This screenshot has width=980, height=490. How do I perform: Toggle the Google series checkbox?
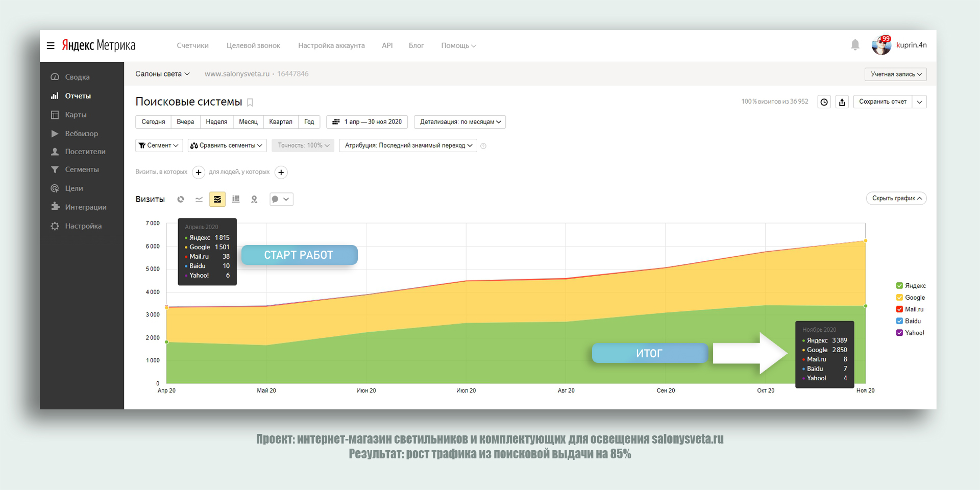pos(899,298)
